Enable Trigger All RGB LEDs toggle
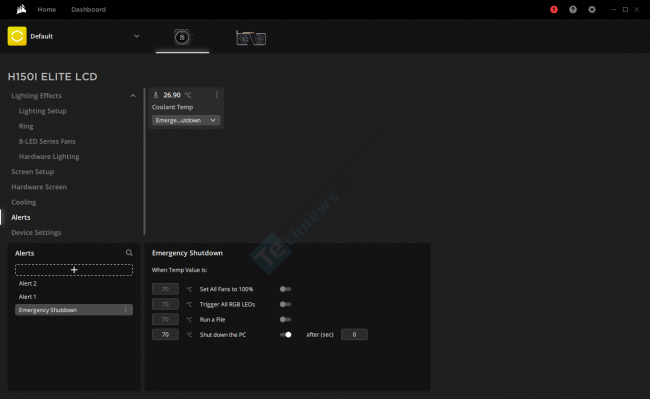 pos(285,304)
